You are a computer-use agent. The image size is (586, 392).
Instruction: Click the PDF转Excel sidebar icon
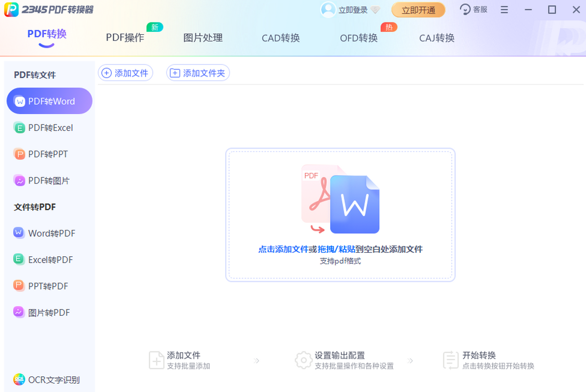20,128
